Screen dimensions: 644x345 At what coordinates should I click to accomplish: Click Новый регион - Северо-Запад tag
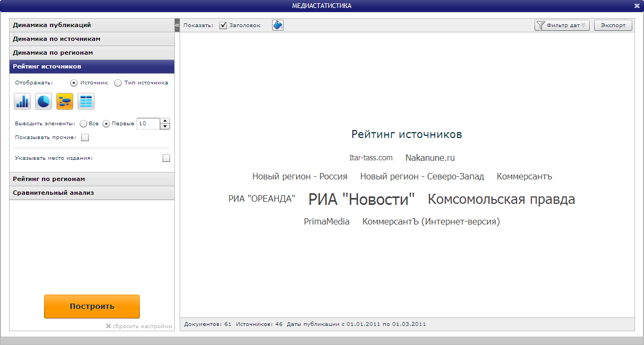(x=422, y=177)
